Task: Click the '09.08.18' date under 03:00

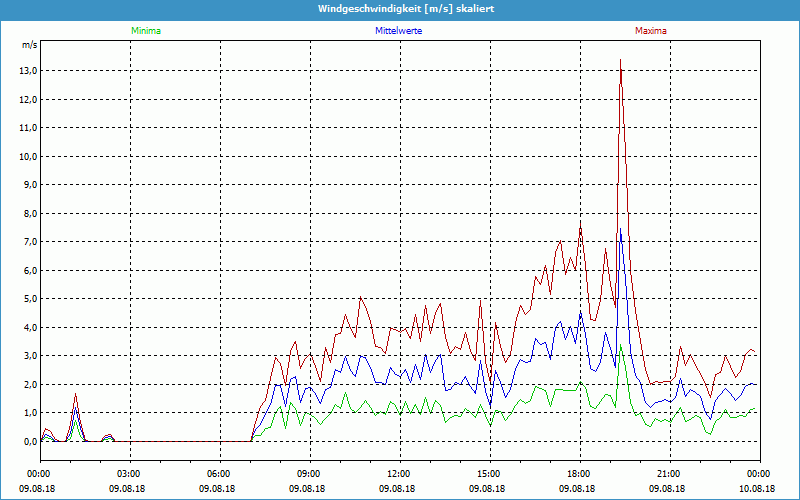Action: (127, 488)
